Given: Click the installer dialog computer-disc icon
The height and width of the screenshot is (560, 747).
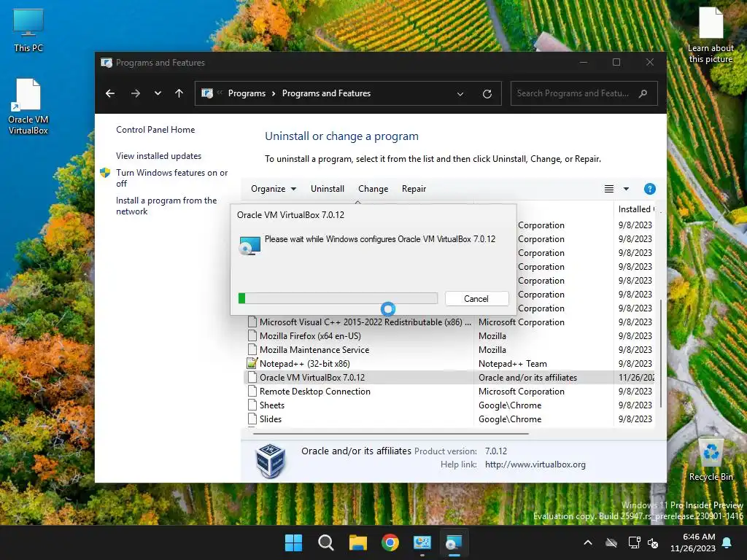Looking at the screenshot, I should (x=249, y=245).
